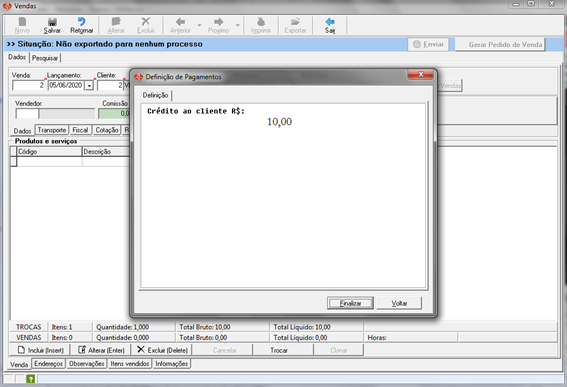Open the Lançamento date dropdown arrow
This screenshot has height=387, width=567.
pos(89,86)
